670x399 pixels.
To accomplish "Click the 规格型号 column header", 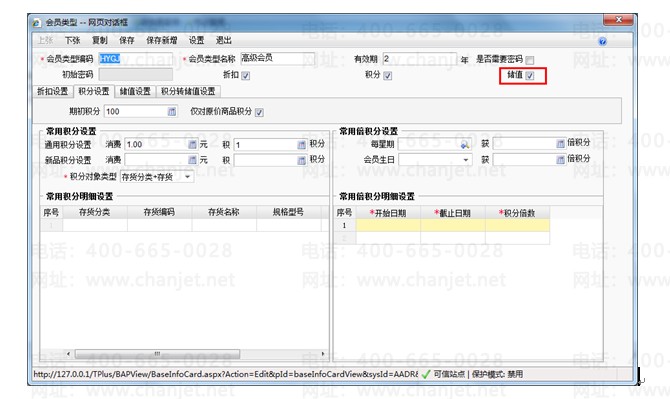I will tap(288, 212).
